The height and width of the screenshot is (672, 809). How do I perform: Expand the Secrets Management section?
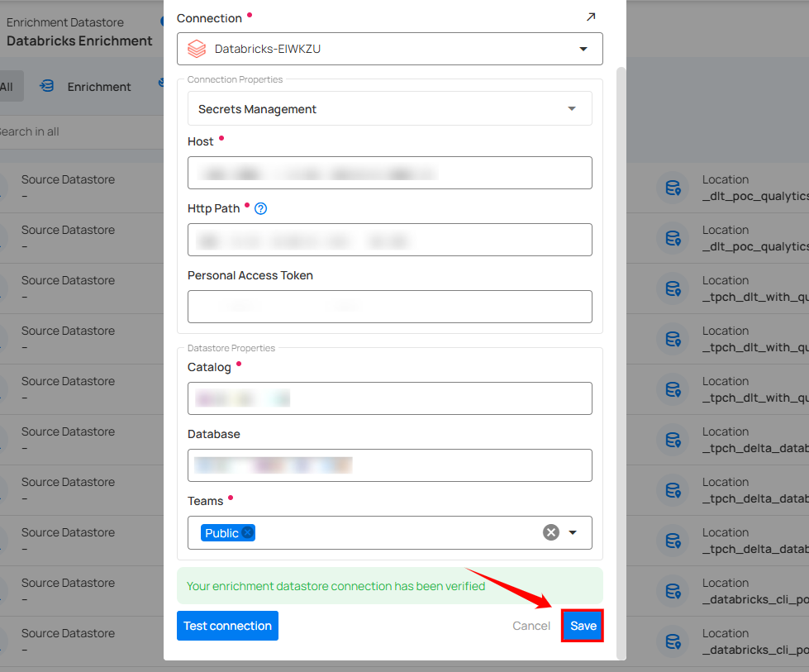(389, 109)
